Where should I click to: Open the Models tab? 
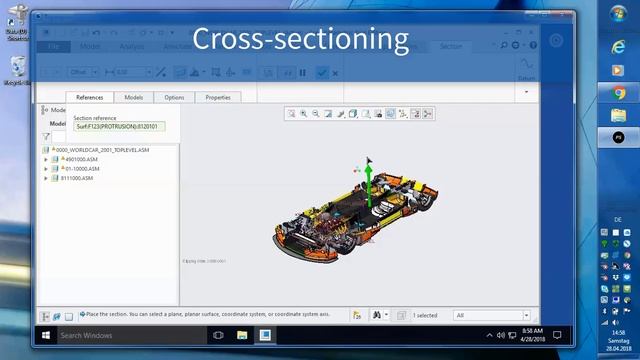pyautogui.click(x=133, y=97)
